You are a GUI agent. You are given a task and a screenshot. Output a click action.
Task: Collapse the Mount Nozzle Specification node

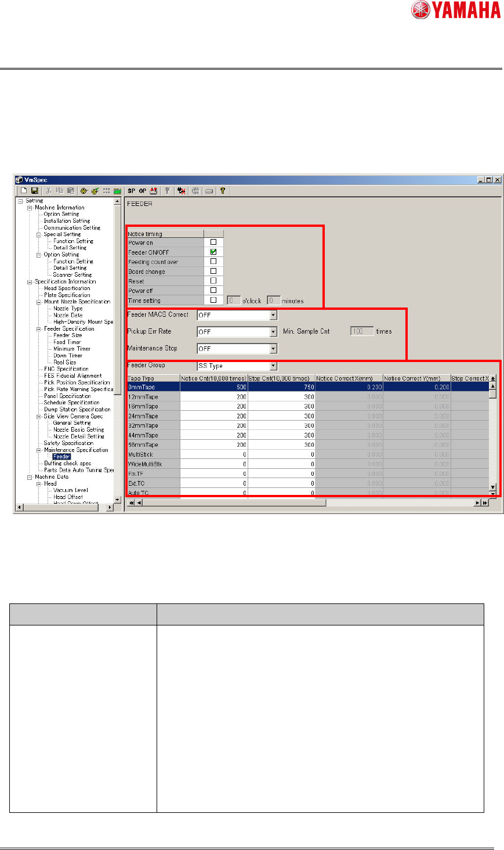[x=39, y=302]
